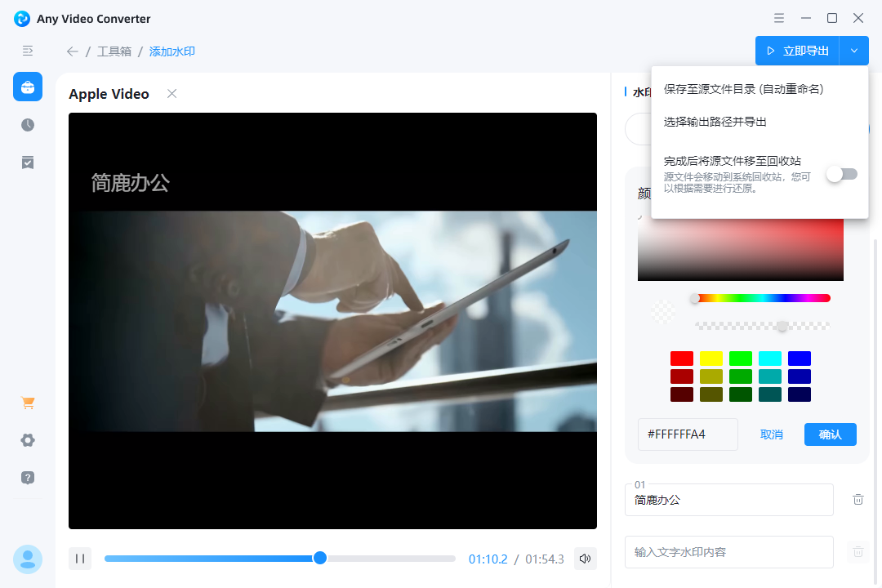Confirm color with 确认 button

830,434
